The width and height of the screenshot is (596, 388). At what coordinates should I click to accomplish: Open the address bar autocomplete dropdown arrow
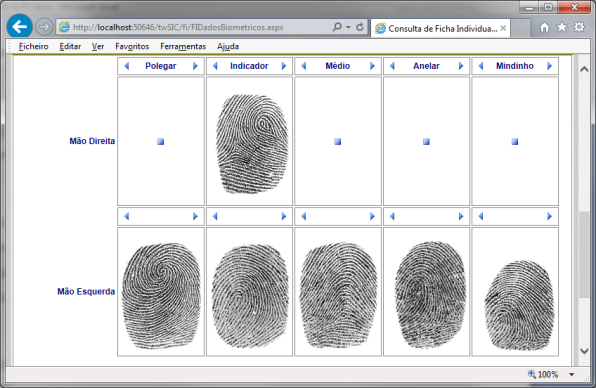348,27
